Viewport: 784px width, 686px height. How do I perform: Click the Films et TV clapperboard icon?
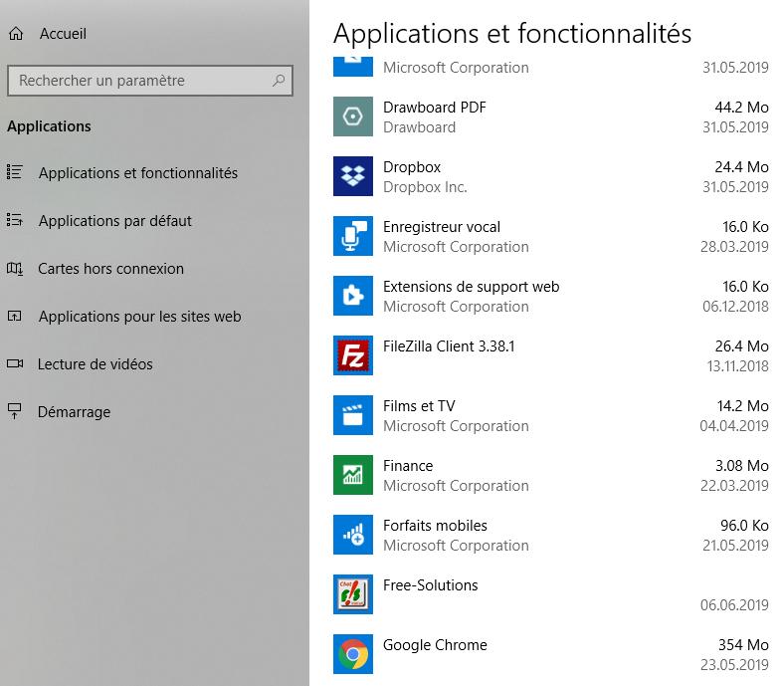coord(353,415)
